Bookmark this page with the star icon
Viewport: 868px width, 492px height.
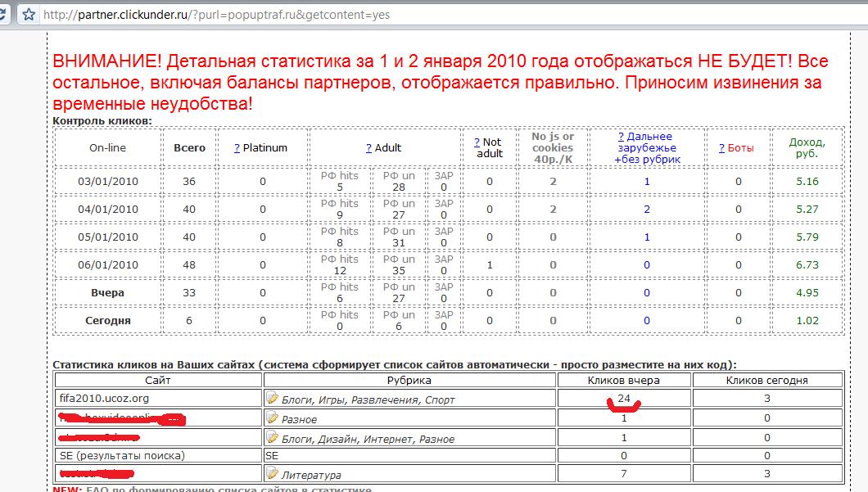(x=29, y=14)
